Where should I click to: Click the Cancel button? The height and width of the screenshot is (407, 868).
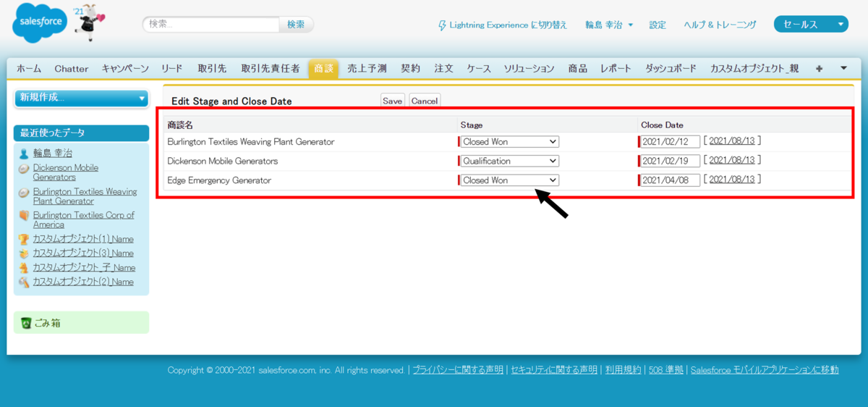coord(425,101)
